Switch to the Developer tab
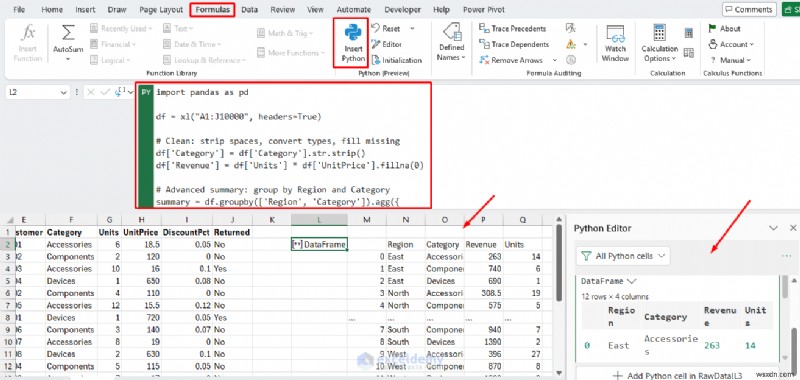 [x=403, y=10]
